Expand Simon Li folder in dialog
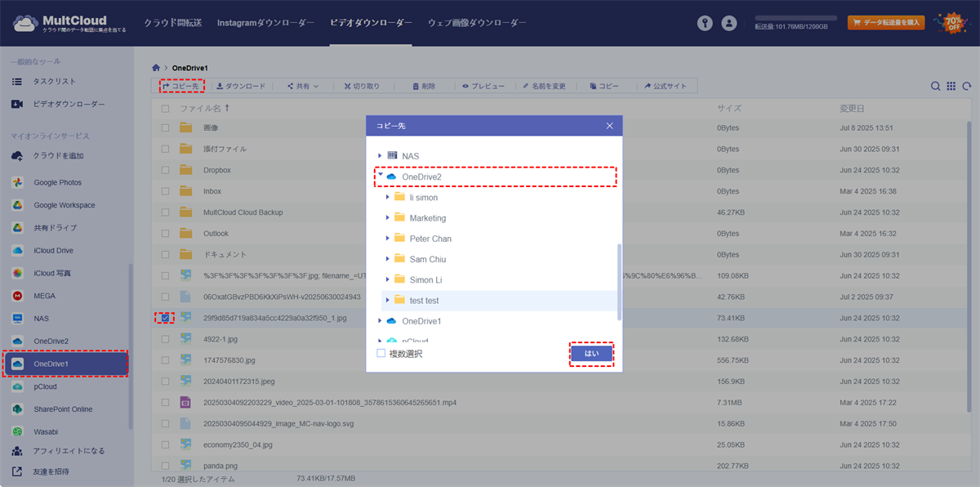The width and height of the screenshot is (980, 487). click(x=388, y=279)
